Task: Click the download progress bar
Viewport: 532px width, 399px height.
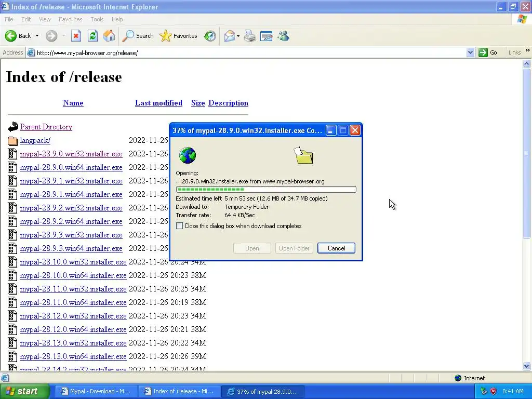Action: [266, 189]
